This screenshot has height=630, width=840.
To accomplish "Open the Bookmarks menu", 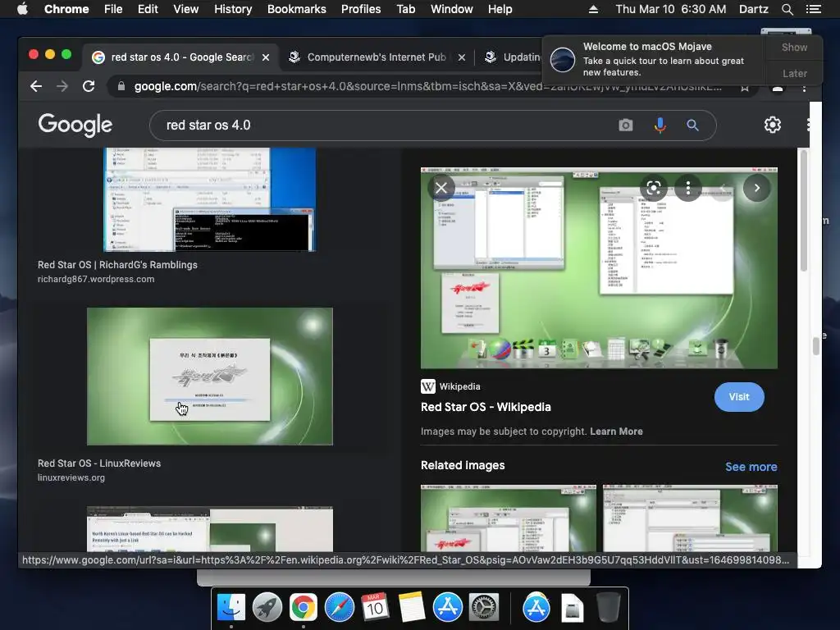I will pos(297,9).
